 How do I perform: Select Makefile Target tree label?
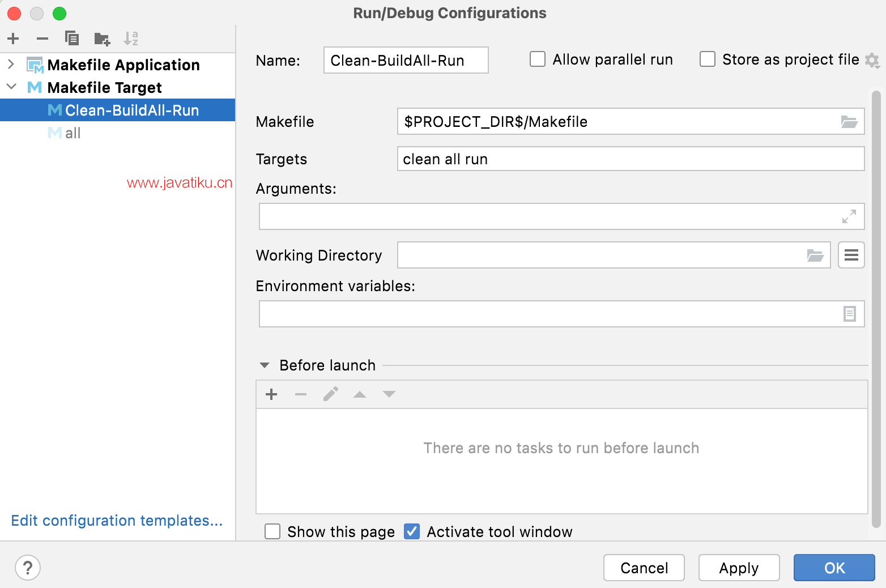tap(105, 88)
